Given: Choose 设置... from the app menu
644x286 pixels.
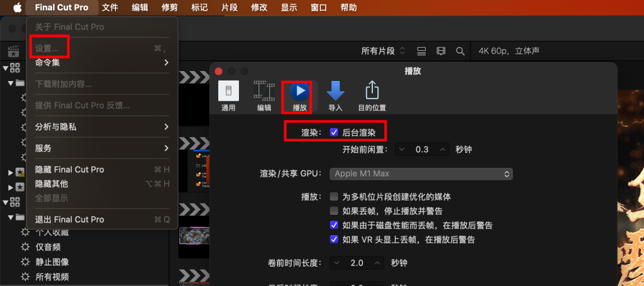Looking at the screenshot, I should [x=102, y=48].
